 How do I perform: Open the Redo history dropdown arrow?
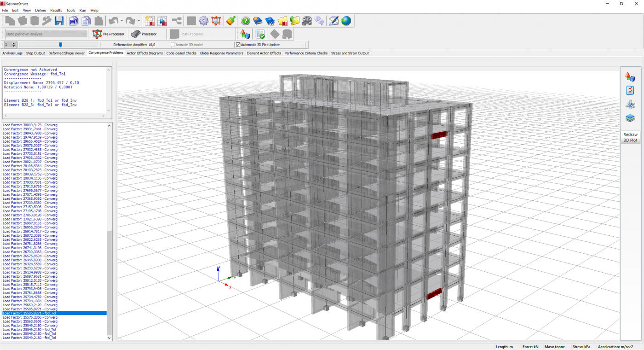tap(139, 21)
